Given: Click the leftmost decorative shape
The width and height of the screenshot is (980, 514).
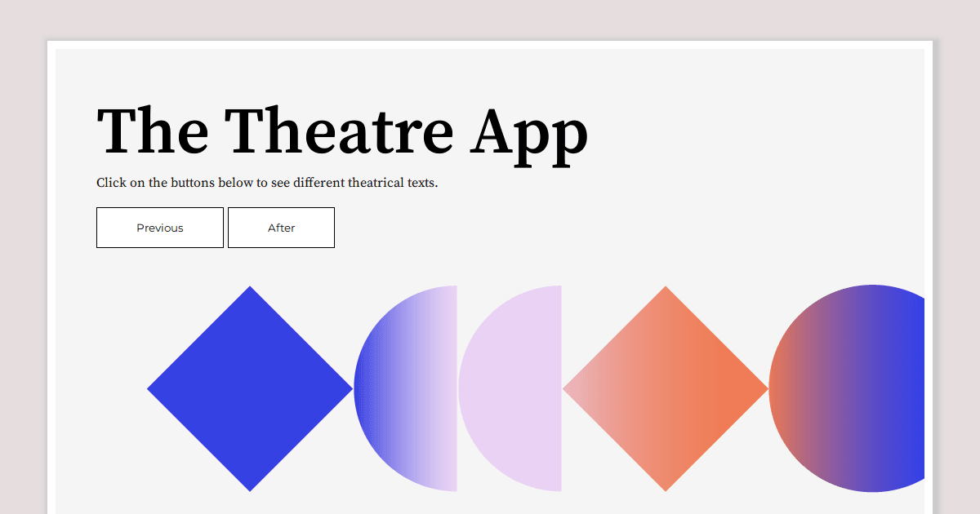Looking at the screenshot, I should pyautogui.click(x=249, y=388).
